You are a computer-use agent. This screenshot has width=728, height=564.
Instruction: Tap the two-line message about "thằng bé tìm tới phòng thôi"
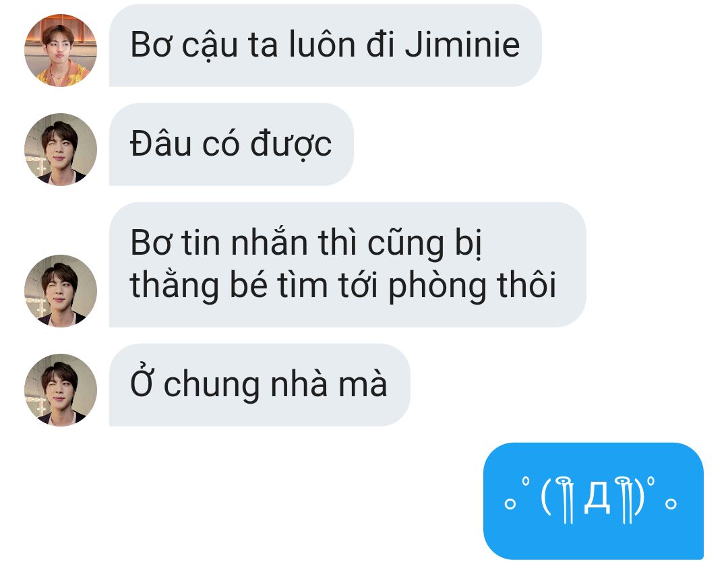point(347,265)
